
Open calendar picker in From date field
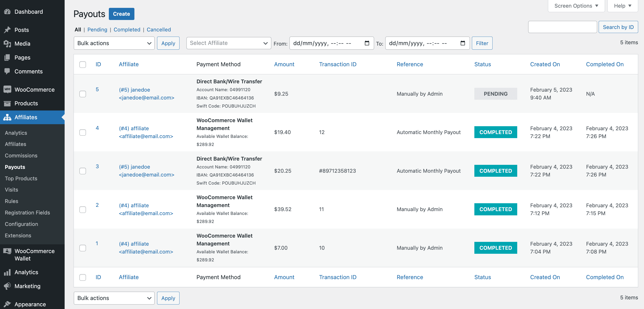(367, 43)
